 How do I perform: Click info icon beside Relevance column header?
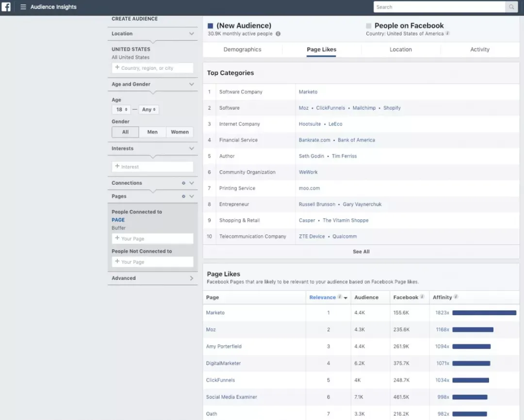340,297
